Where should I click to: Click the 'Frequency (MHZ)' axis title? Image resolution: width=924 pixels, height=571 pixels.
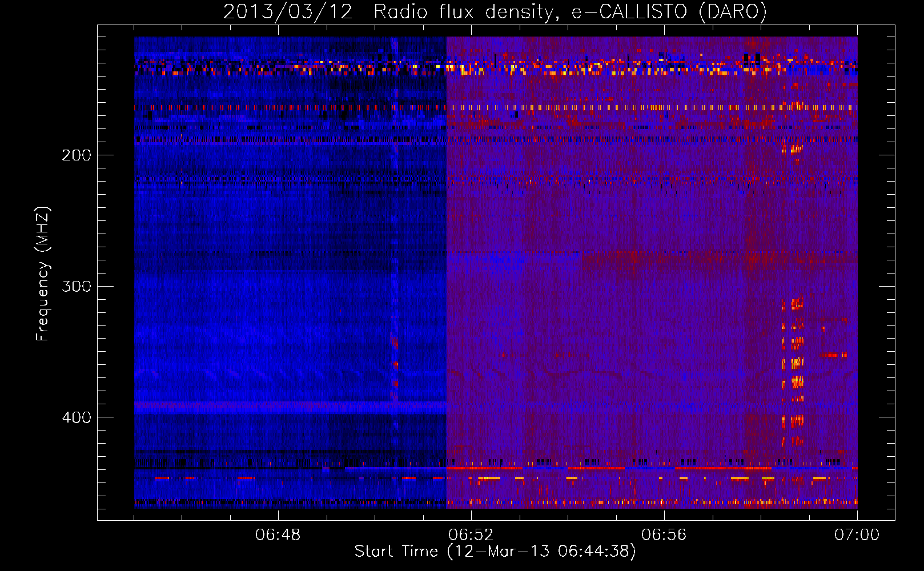point(43,274)
